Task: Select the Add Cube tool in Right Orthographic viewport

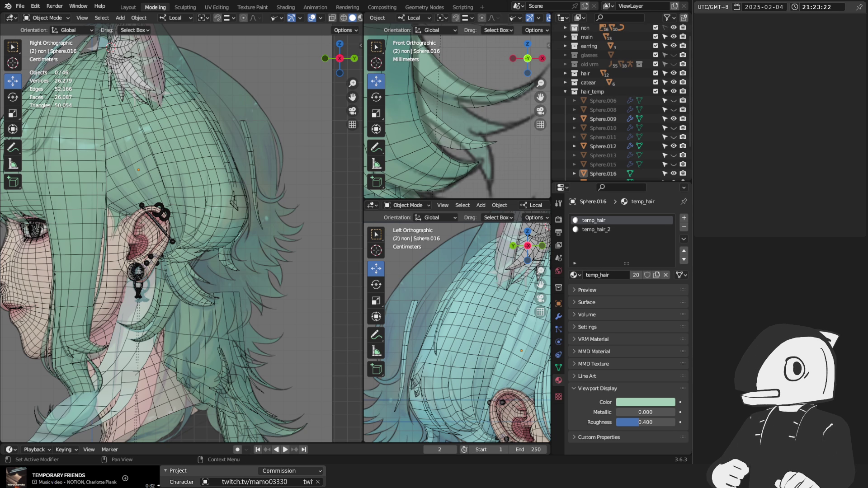Action: [x=13, y=182]
